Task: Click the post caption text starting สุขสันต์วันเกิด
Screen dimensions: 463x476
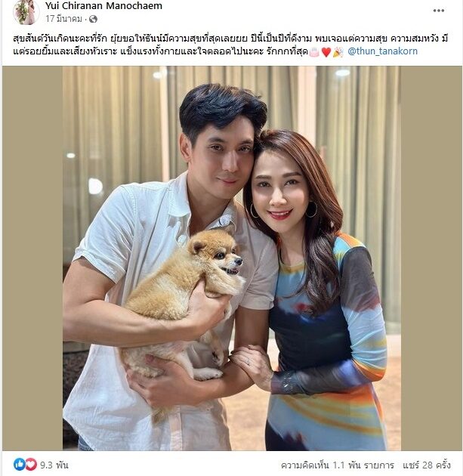Action: [x=230, y=45]
